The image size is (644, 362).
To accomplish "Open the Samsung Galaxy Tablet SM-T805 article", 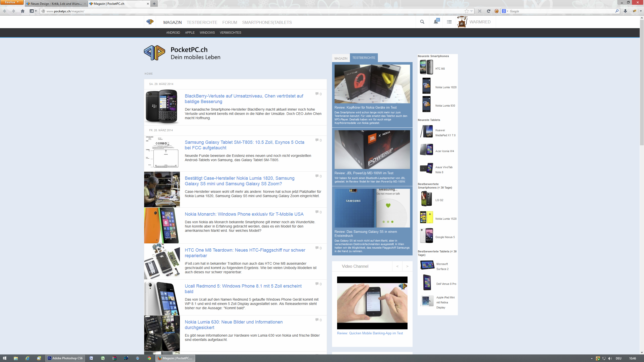I will tap(245, 145).
